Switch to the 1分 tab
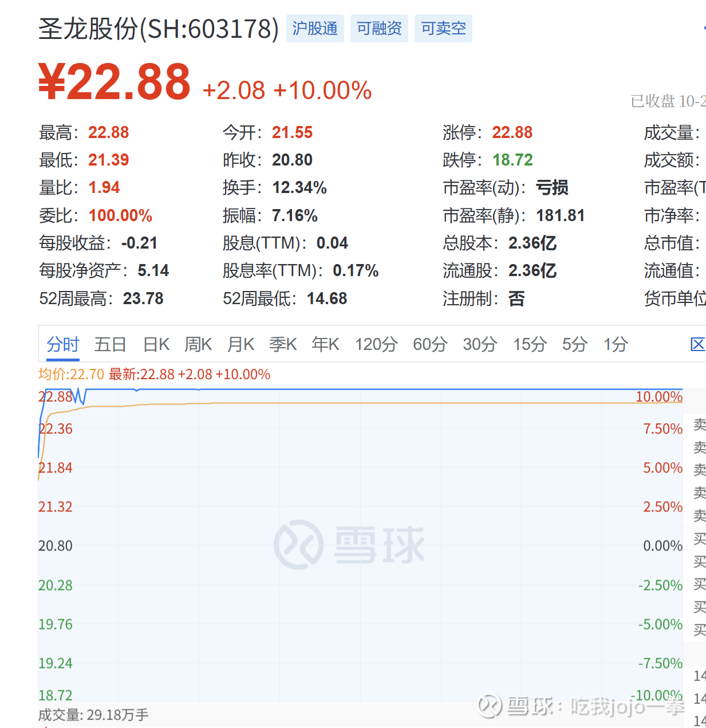This screenshot has width=706, height=728. (616, 344)
